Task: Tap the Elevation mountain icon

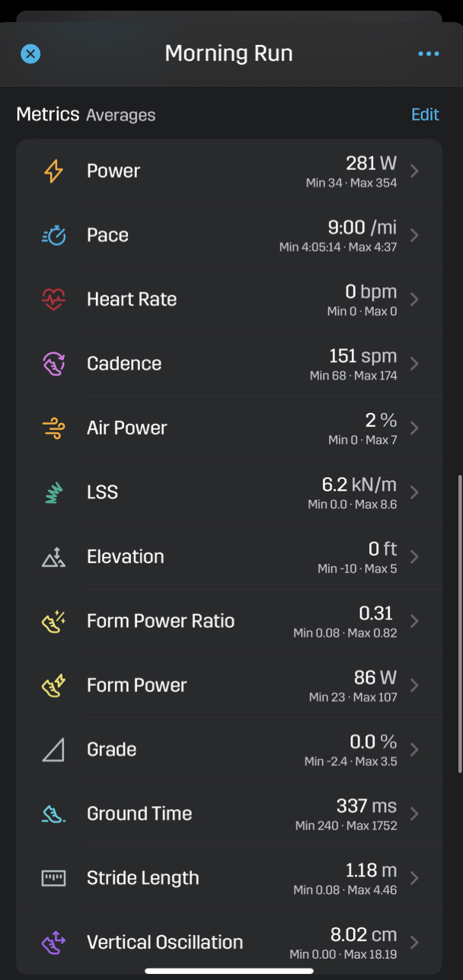Action: pos(53,557)
